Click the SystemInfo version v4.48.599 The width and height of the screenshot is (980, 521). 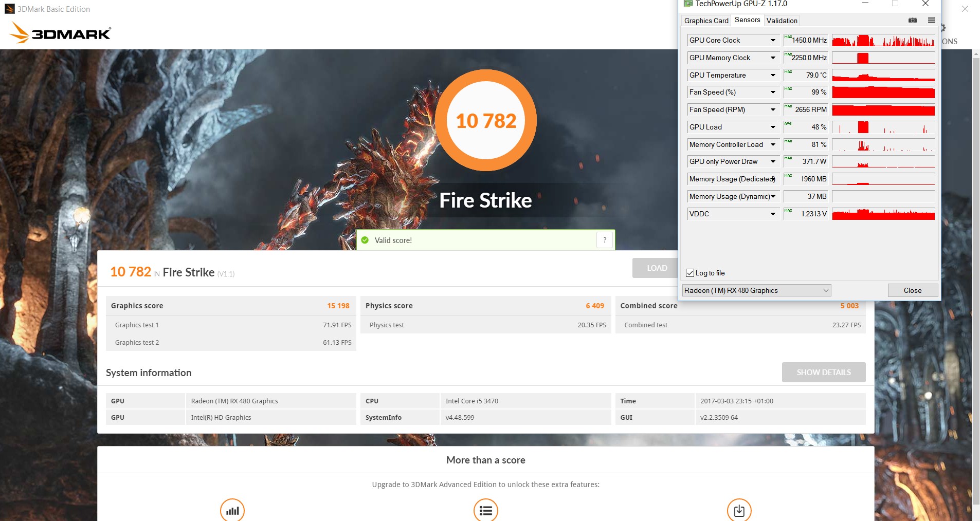coord(460,417)
